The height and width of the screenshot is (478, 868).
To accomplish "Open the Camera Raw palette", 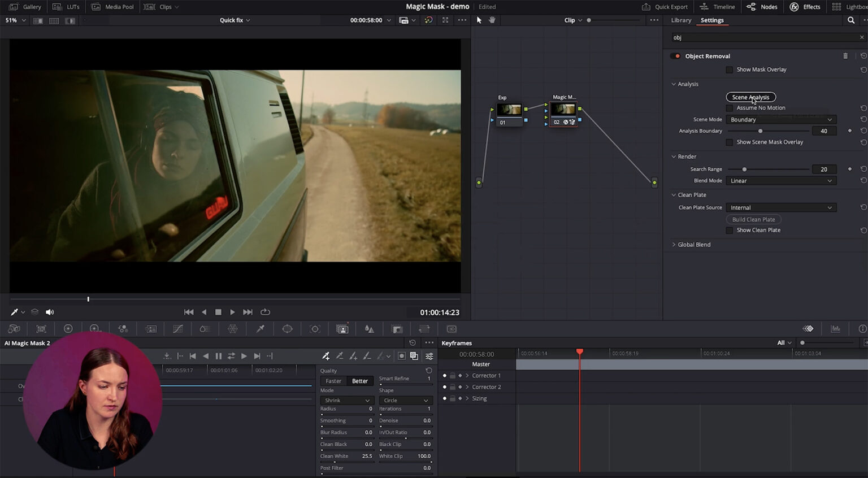I will [14, 329].
